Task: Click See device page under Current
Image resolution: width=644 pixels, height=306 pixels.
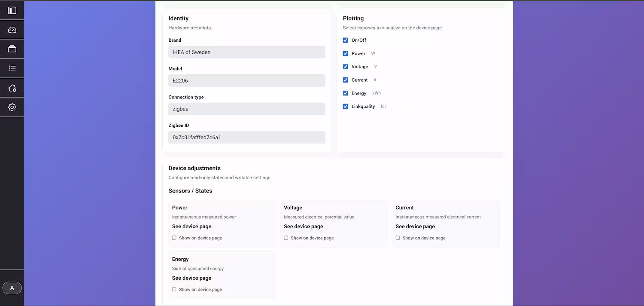Action: (x=415, y=226)
